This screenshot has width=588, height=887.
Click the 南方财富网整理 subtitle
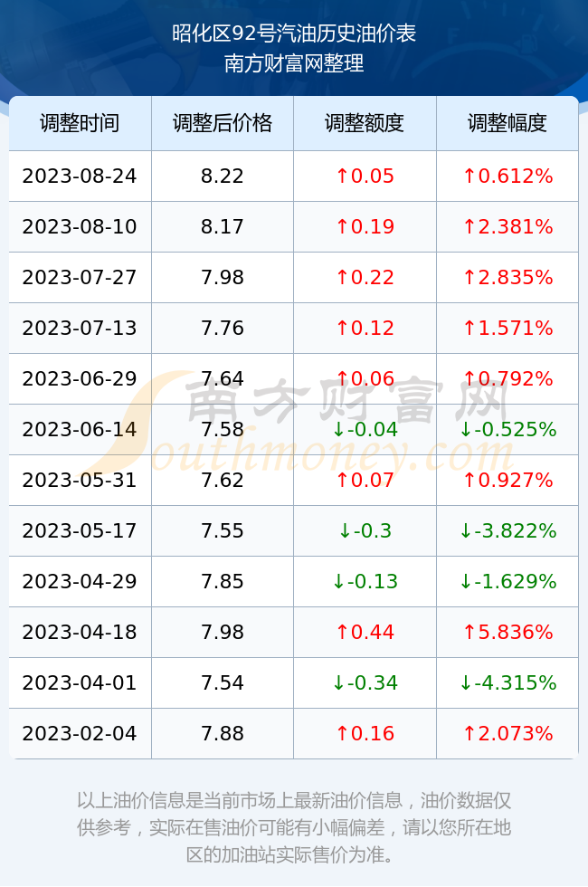pyautogui.click(x=294, y=62)
